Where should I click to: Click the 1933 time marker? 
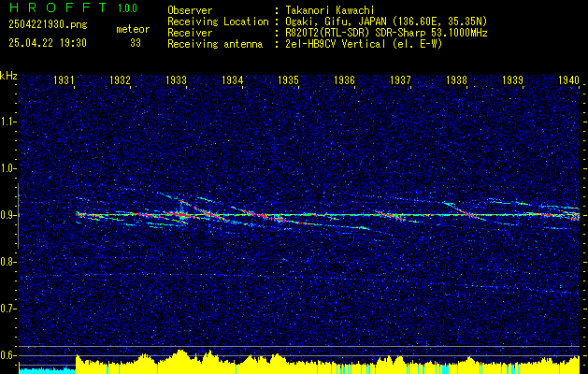pyautogui.click(x=176, y=79)
